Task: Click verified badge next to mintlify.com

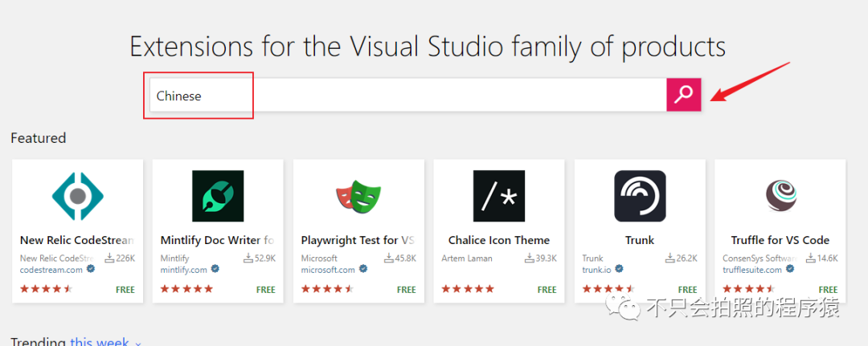Action: click(215, 269)
